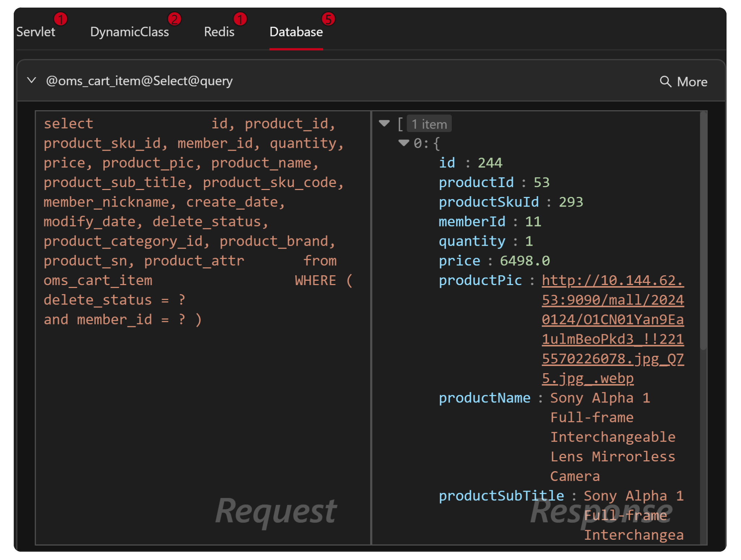Collapse the @oms_cart_item@Select@query panel
This screenshot has width=741, height=560.
click(32, 80)
